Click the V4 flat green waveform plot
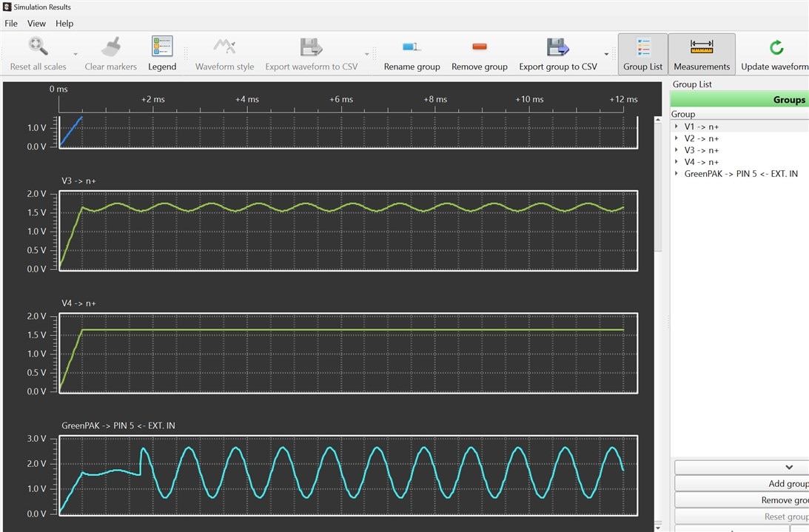 (349, 353)
